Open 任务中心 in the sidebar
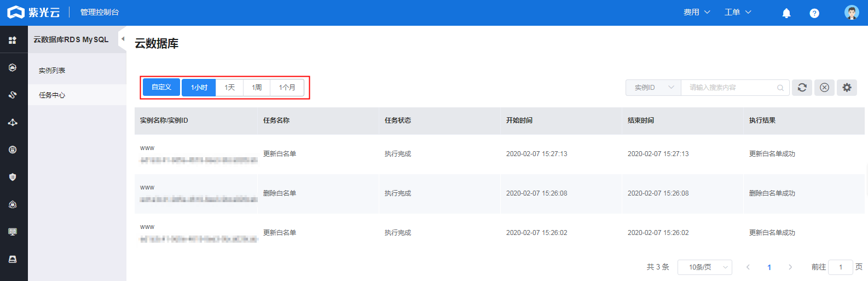The image size is (868, 281). click(x=52, y=95)
